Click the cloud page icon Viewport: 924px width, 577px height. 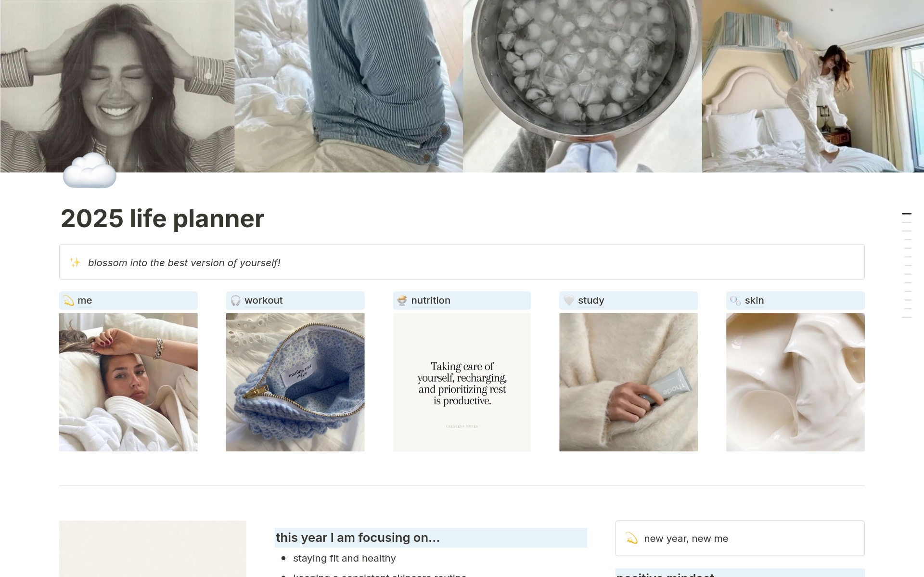pos(90,170)
